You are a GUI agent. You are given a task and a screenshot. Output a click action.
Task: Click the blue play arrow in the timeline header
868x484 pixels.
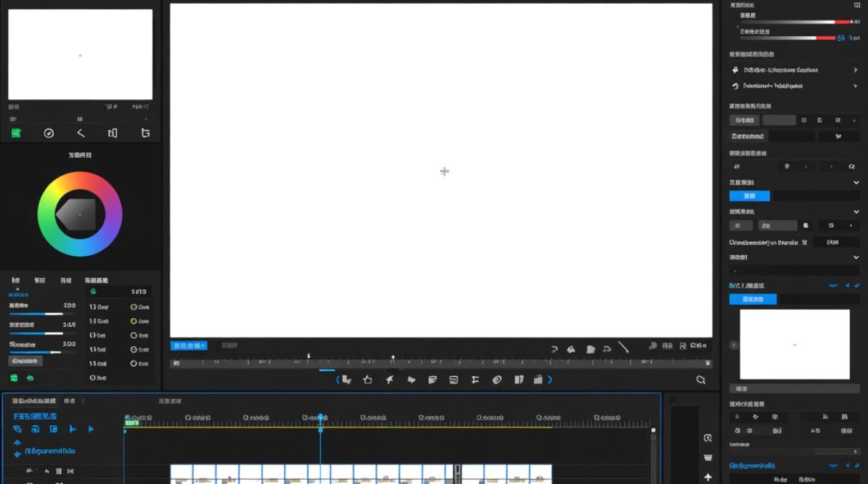pos(91,429)
